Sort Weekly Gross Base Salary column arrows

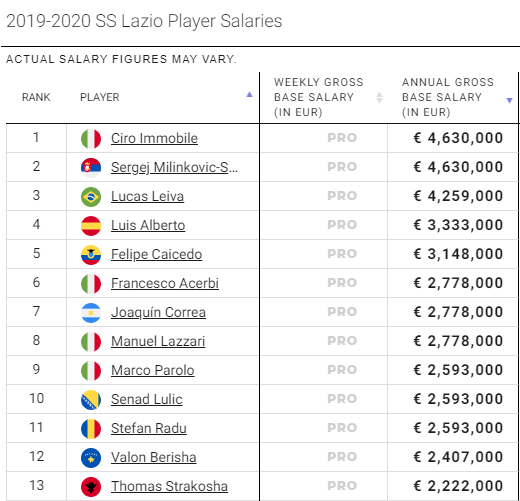[x=379, y=97]
